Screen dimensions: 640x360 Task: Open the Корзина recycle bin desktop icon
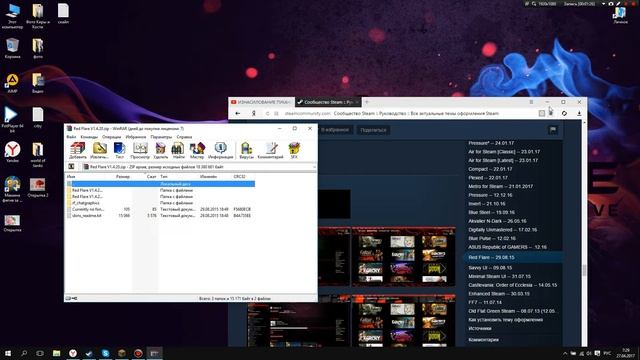pos(12,48)
